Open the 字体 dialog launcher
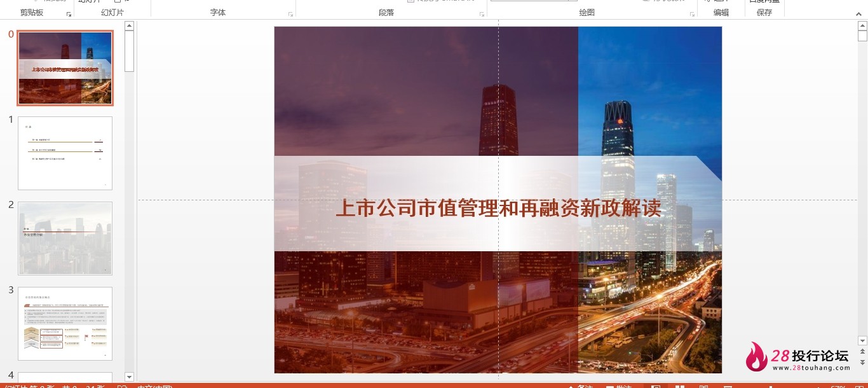This screenshot has width=868, height=388. click(290, 14)
